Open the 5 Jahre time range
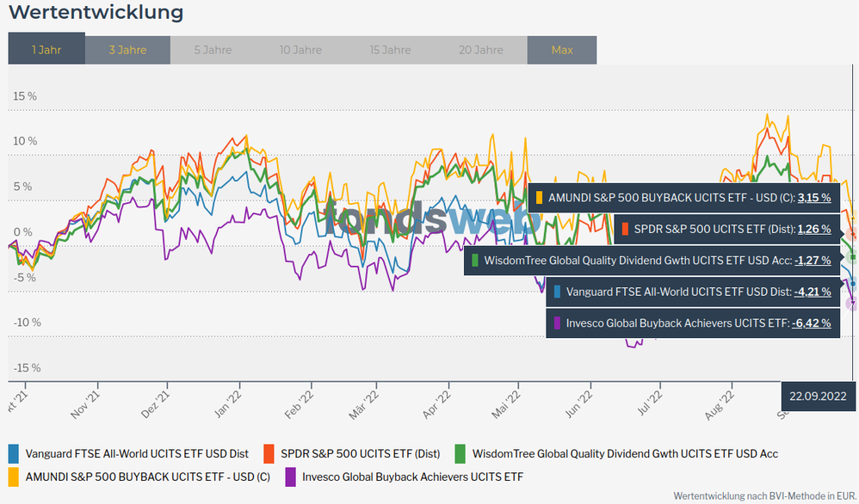859x504 pixels. (213, 49)
